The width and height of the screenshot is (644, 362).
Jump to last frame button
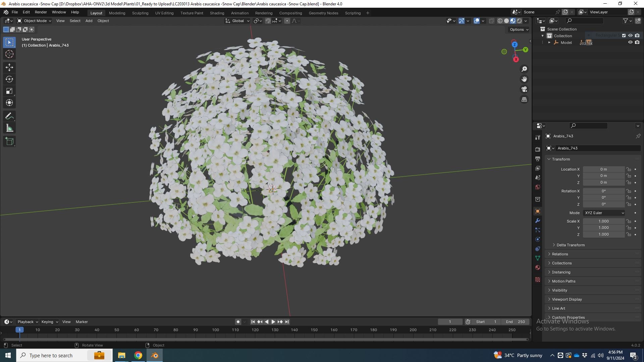coord(287,322)
